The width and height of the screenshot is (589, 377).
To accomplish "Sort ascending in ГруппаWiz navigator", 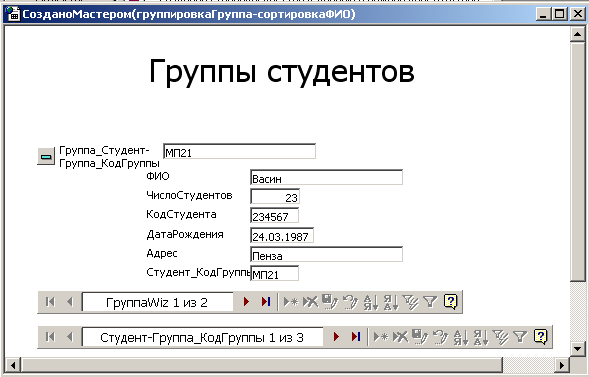I will tap(371, 302).
